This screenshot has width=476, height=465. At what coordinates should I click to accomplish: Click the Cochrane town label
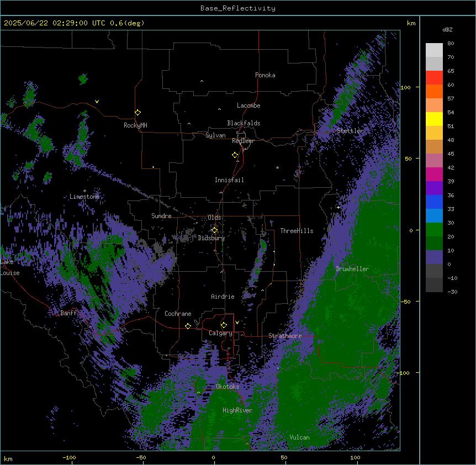pos(178,314)
